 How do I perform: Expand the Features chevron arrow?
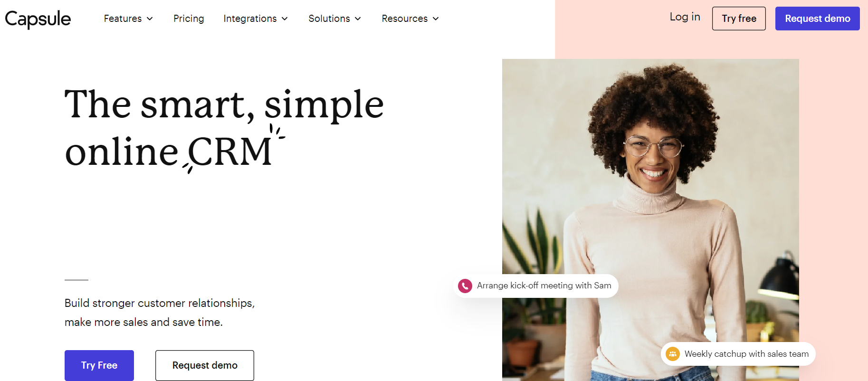[150, 19]
